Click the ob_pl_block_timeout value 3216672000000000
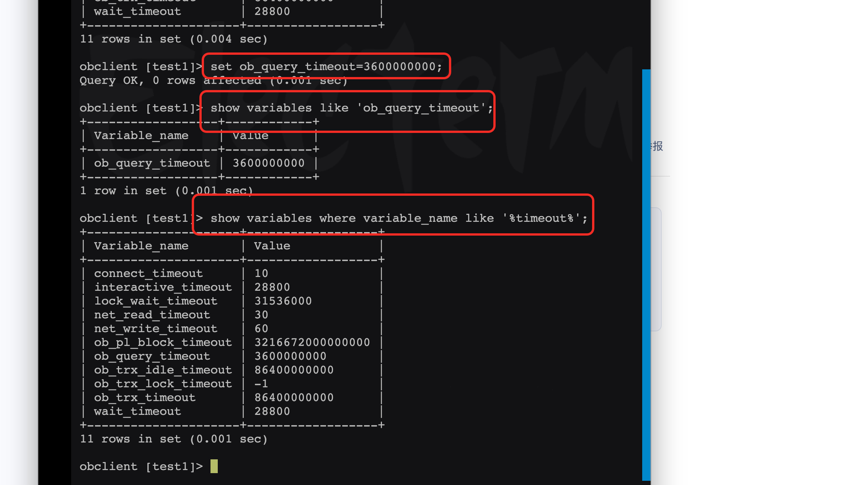This screenshot has height=485, width=868. point(312,342)
